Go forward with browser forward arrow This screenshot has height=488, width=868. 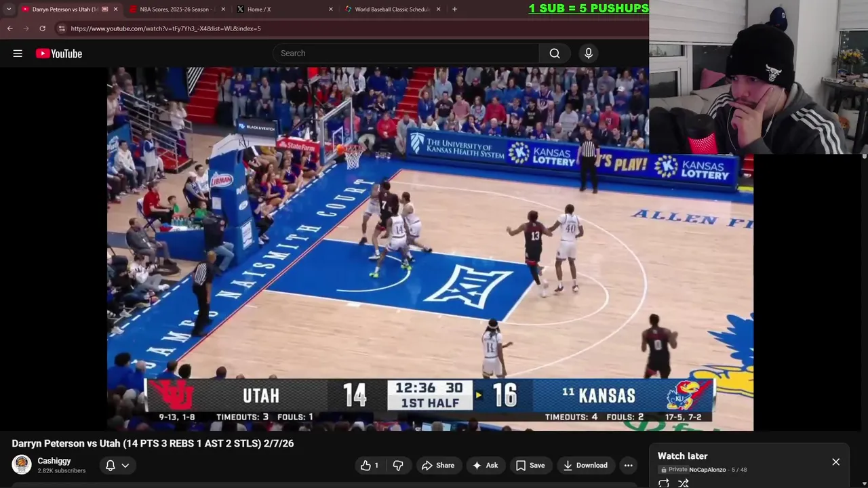pyautogui.click(x=26, y=28)
